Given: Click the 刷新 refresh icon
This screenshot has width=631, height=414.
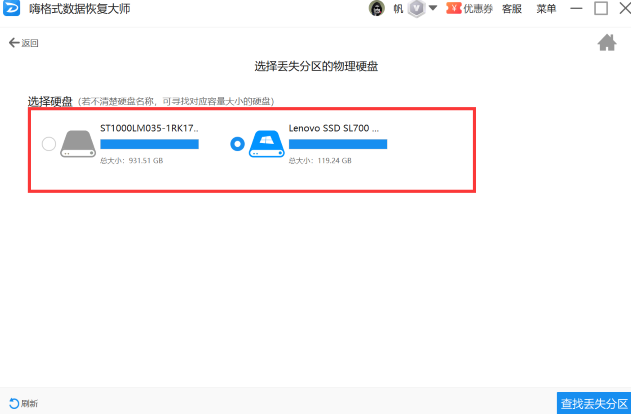Looking at the screenshot, I should click(x=14, y=403).
